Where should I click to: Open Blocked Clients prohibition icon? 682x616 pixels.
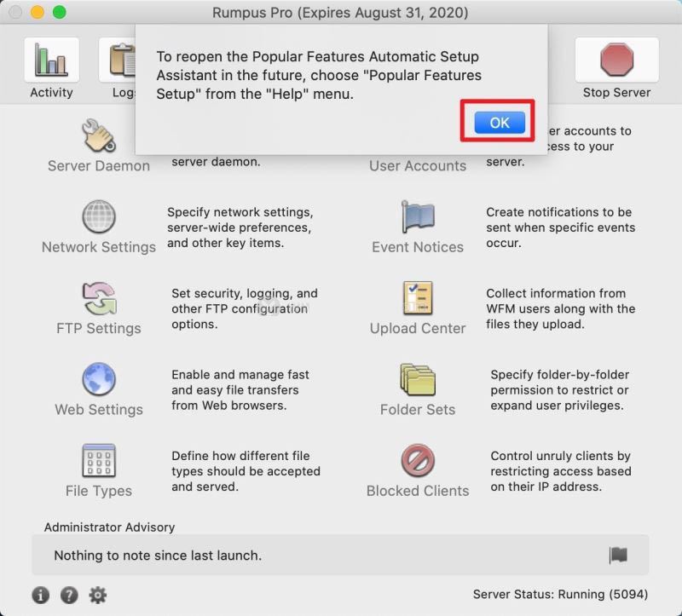(x=418, y=460)
